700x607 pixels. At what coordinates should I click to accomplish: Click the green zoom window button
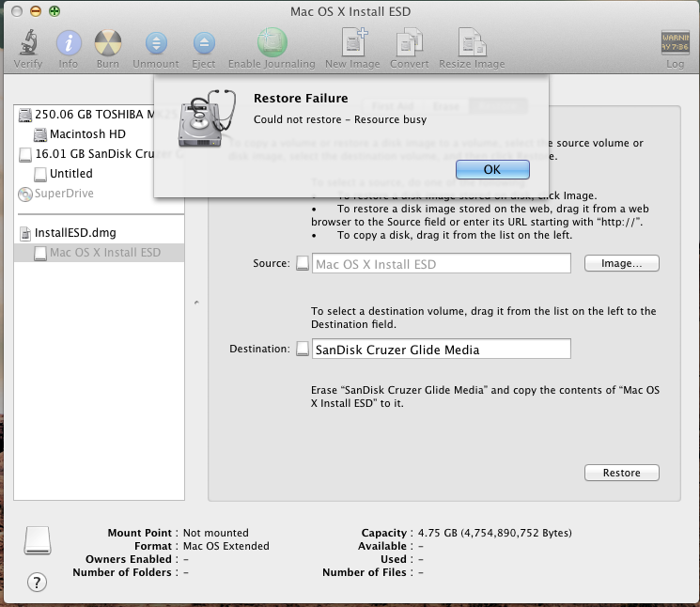(x=54, y=11)
